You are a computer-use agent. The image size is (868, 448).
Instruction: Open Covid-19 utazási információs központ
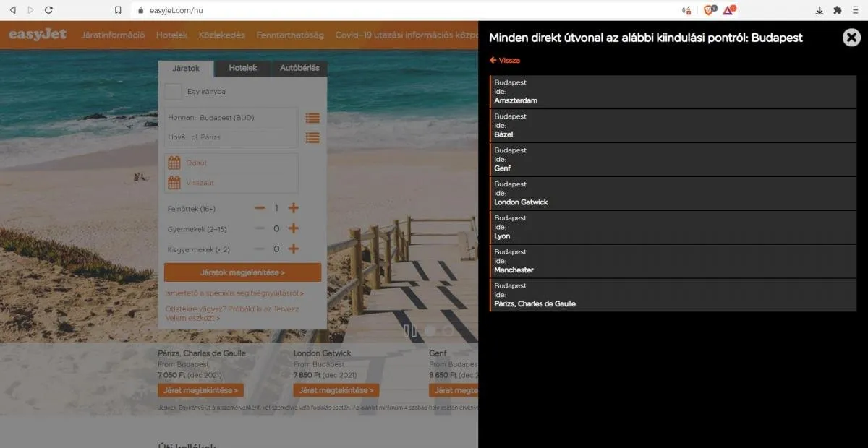[407, 35]
